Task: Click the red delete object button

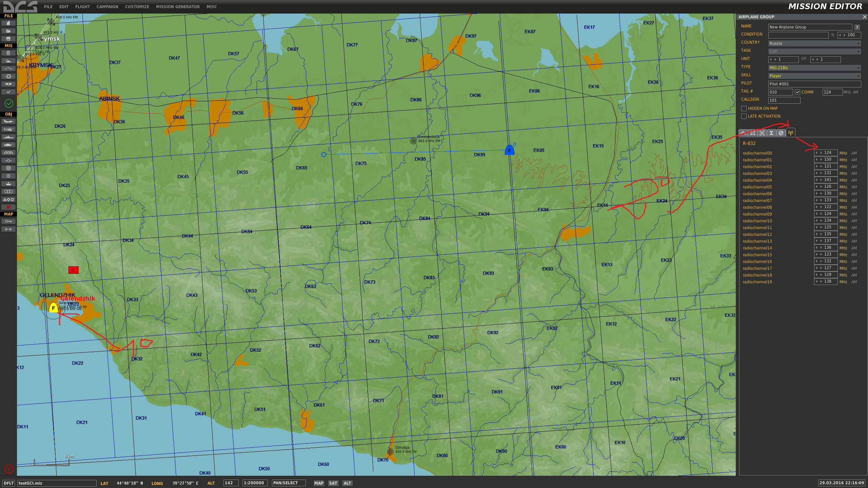Action: click(x=8, y=207)
